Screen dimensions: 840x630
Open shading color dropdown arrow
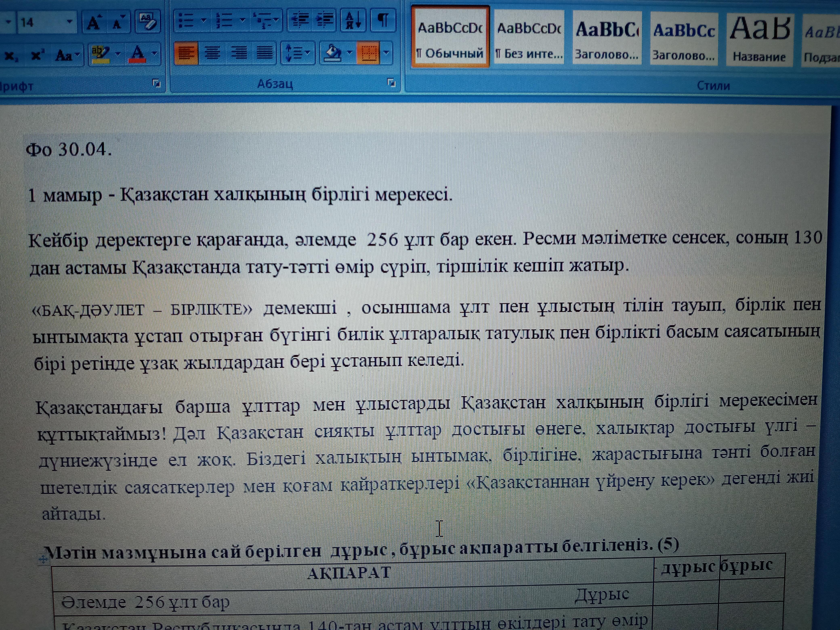[350, 53]
